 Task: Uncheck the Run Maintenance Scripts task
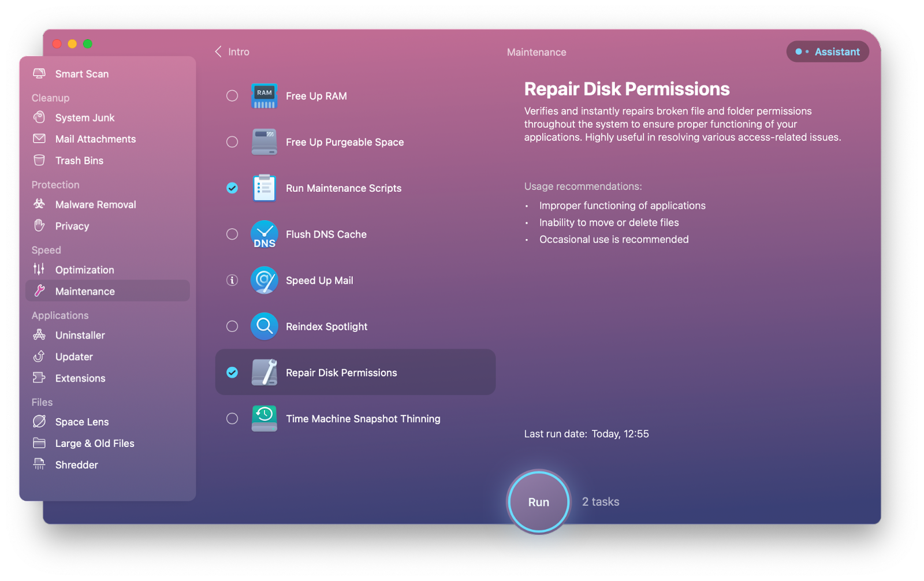pos(232,188)
